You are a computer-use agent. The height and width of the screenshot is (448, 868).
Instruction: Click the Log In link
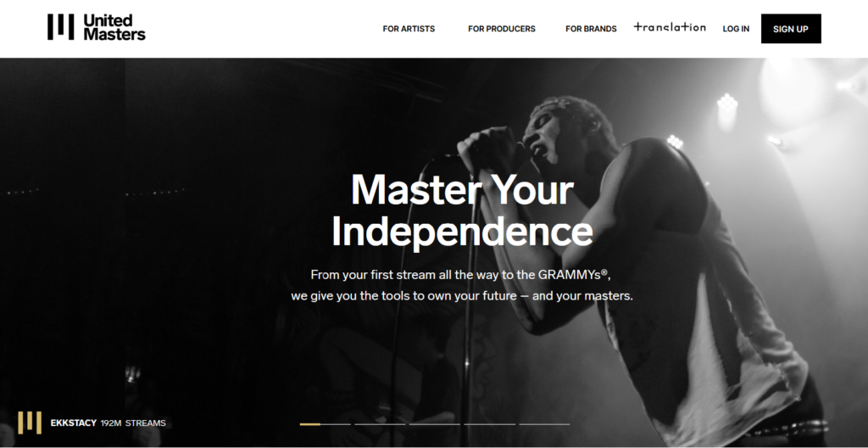(x=736, y=29)
